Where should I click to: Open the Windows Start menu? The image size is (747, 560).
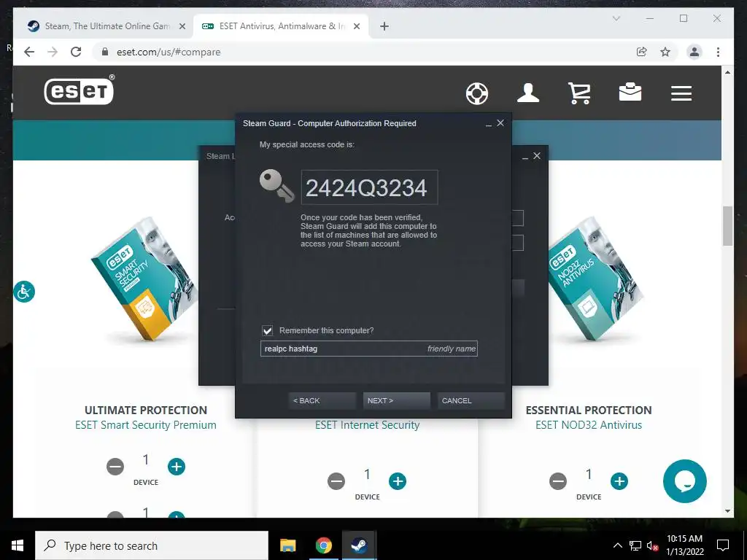tap(18, 545)
